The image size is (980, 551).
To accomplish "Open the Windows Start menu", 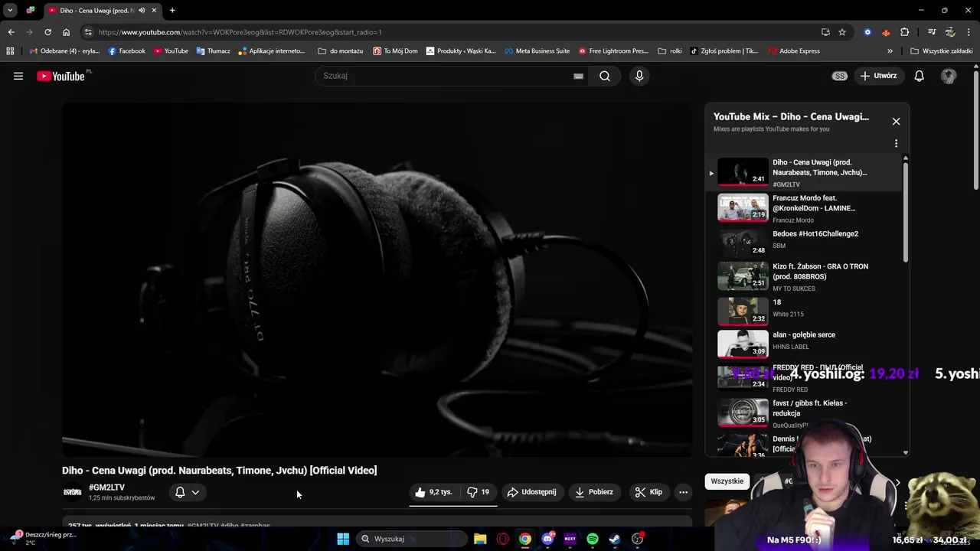I will 343,539.
